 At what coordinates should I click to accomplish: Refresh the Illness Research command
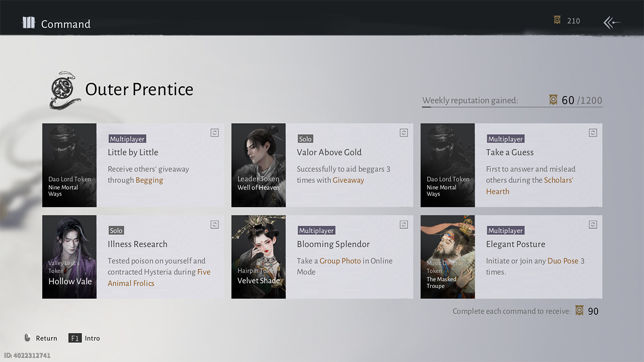pyautogui.click(x=214, y=225)
